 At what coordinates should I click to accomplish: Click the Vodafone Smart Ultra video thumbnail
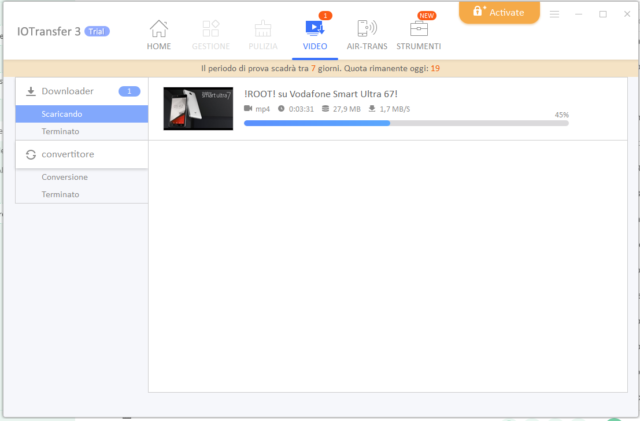(x=198, y=109)
